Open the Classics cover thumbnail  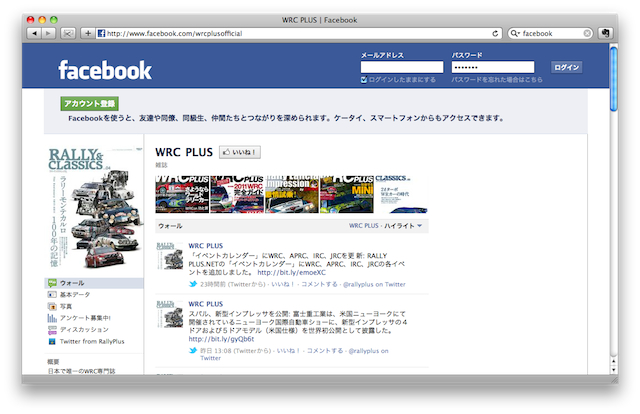[x=401, y=194]
